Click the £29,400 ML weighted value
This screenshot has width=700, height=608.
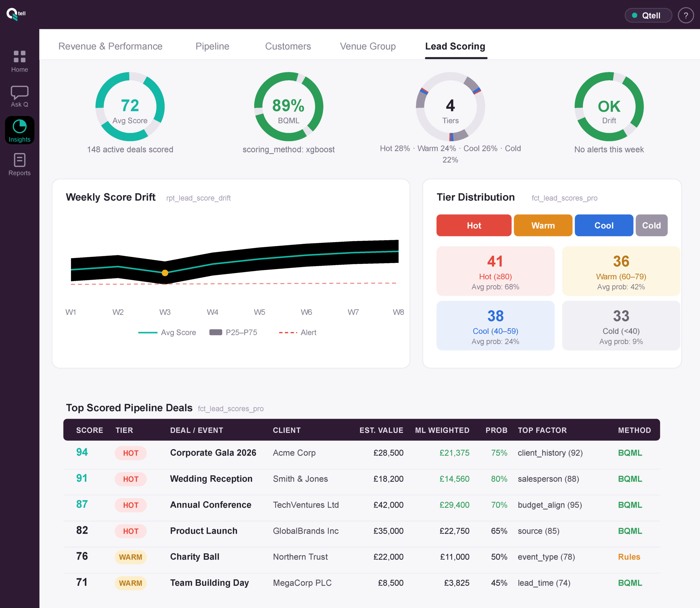point(454,505)
